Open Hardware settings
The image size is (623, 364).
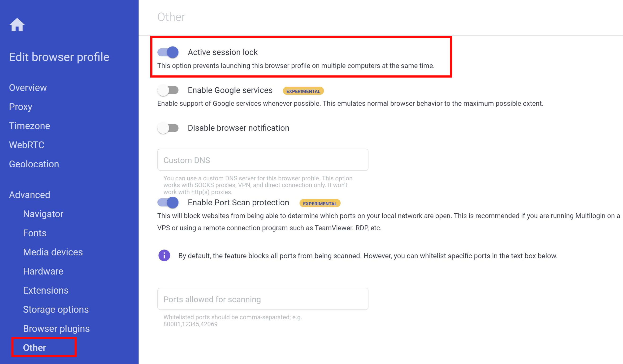(43, 271)
